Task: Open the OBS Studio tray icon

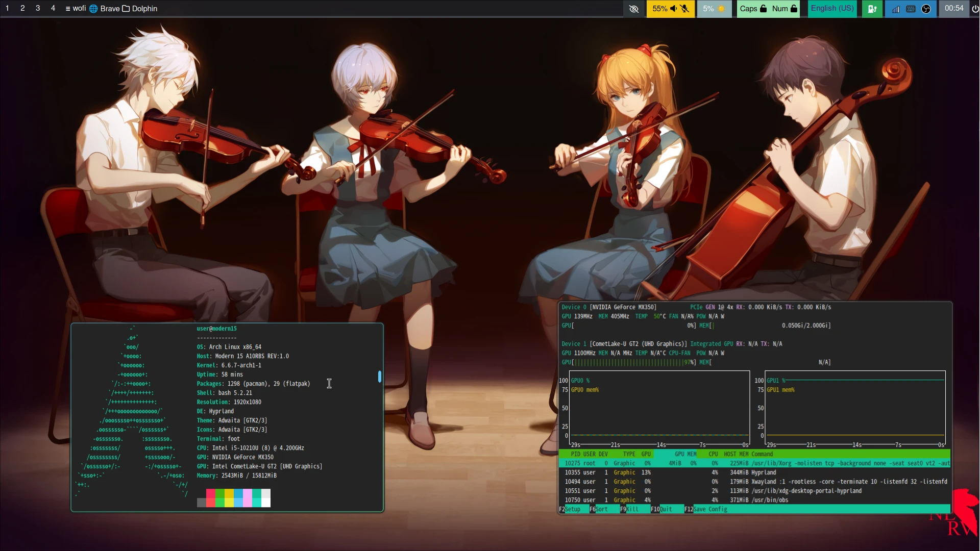Action: [926, 9]
